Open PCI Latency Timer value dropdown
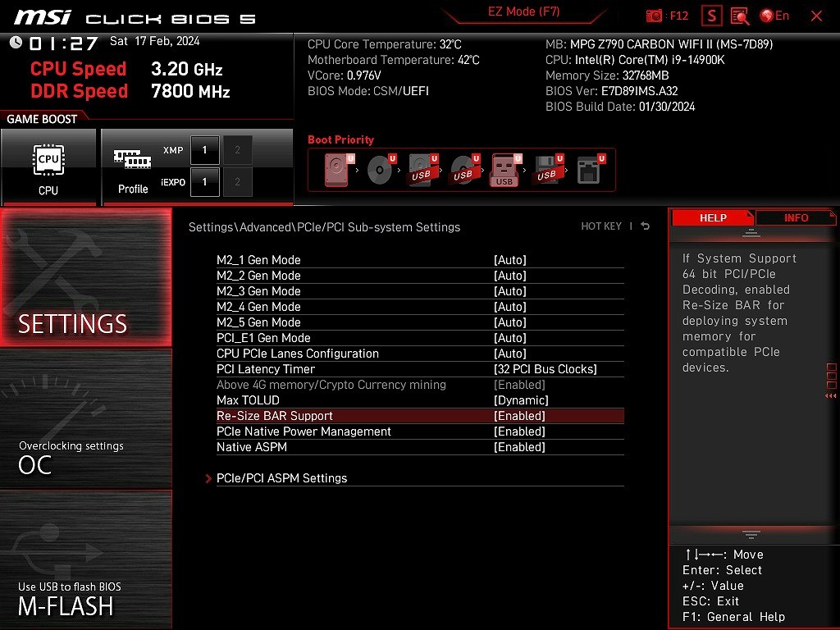The height and width of the screenshot is (630, 840). [x=545, y=369]
